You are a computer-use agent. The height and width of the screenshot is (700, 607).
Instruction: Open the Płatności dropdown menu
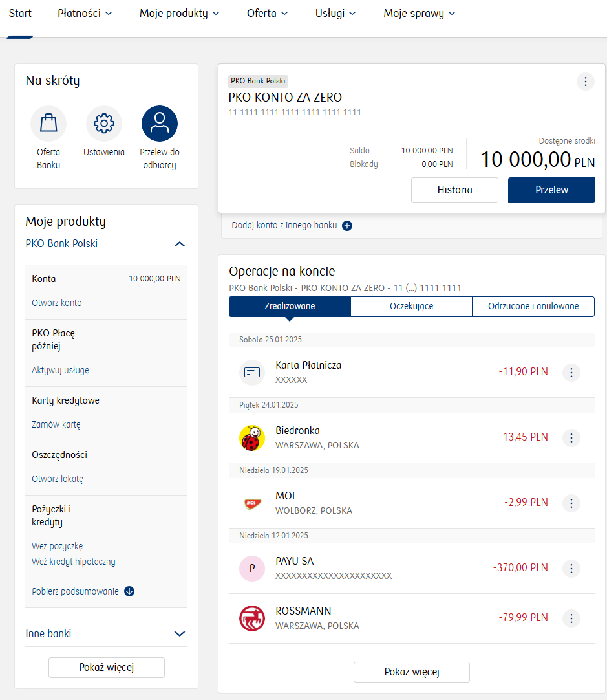(x=85, y=14)
